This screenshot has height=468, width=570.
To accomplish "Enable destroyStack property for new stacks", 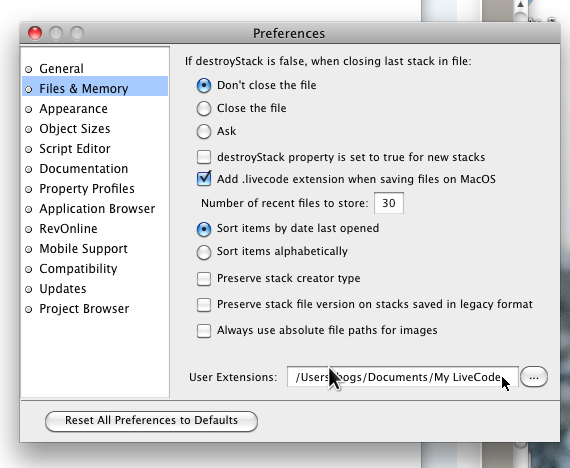I will [x=204, y=157].
